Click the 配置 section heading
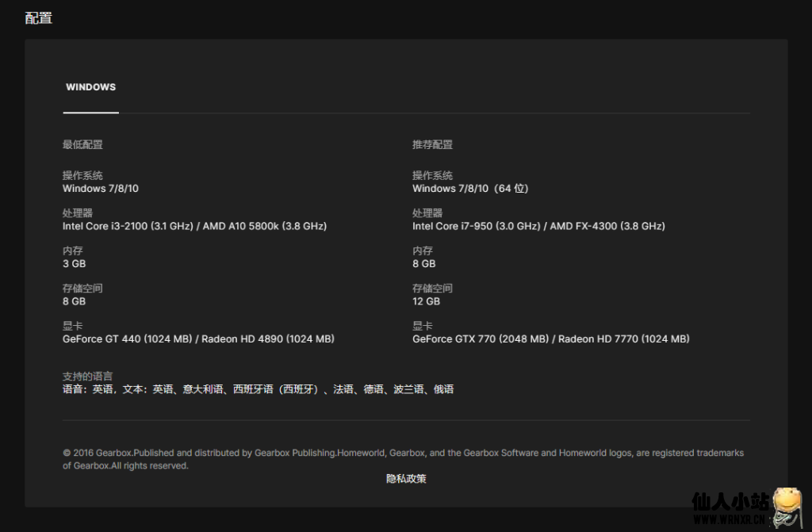The image size is (812, 532). [39, 18]
